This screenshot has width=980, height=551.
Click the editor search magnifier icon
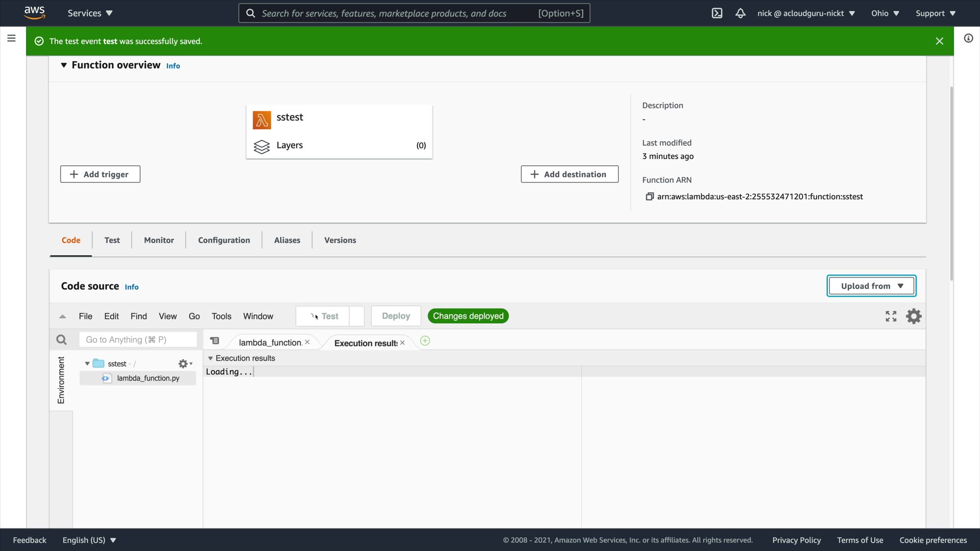(61, 340)
